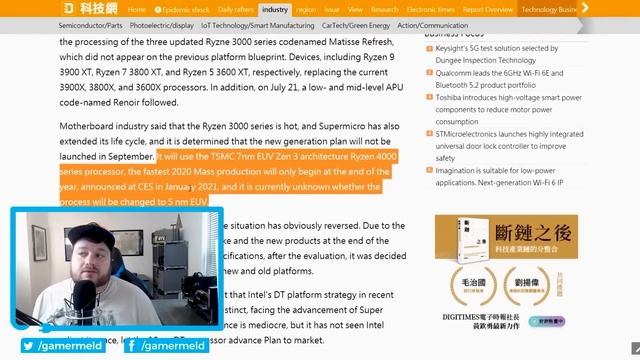This screenshot has width=640, height=360.
Task: Open the Research menu item
Action: click(384, 9)
